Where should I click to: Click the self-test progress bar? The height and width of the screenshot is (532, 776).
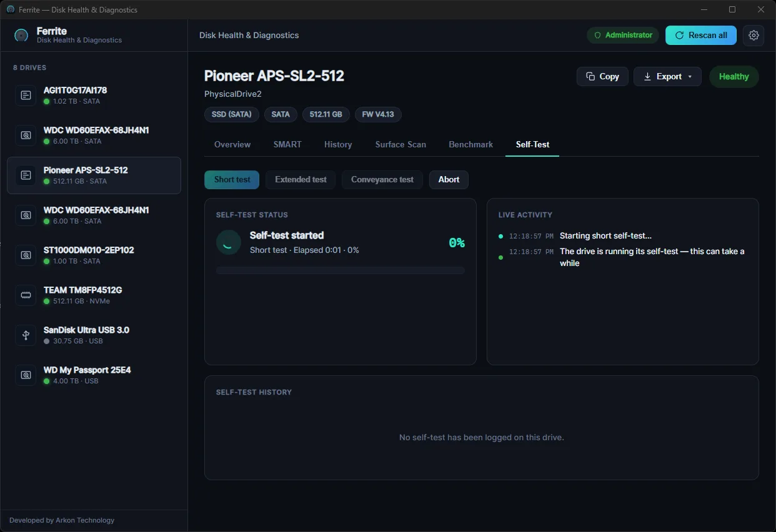341,270
